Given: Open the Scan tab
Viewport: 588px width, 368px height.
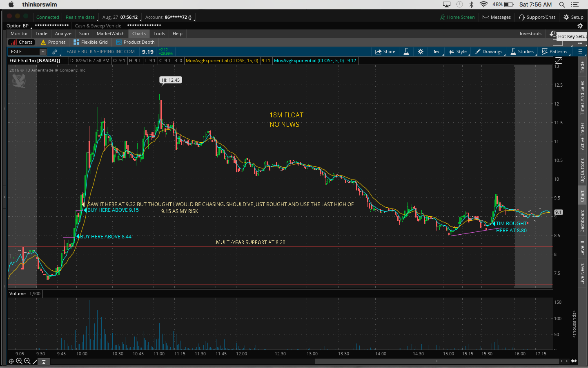Looking at the screenshot, I should click(x=84, y=34).
